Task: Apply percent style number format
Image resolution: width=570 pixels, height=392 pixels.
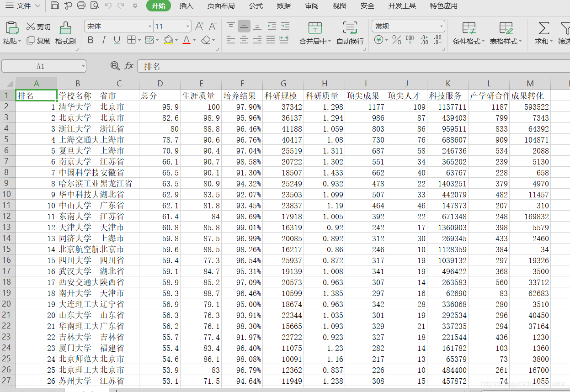Action: tap(397, 40)
